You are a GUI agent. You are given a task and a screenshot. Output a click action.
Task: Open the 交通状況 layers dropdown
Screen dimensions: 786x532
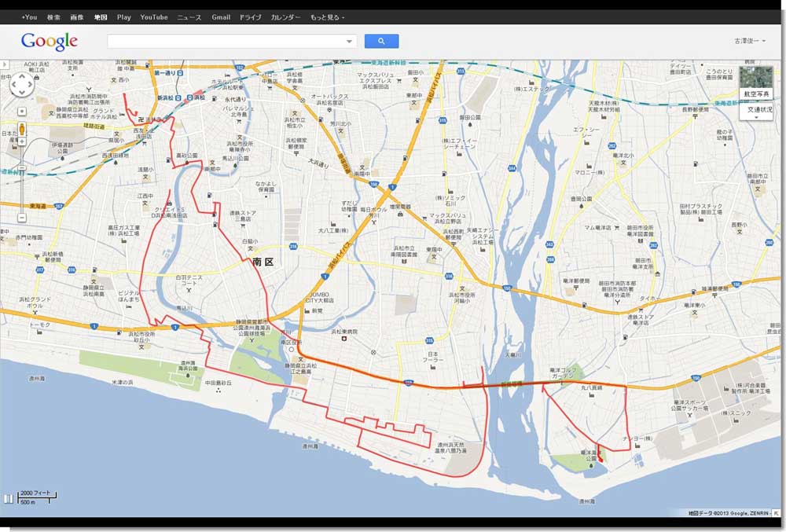pos(756,112)
